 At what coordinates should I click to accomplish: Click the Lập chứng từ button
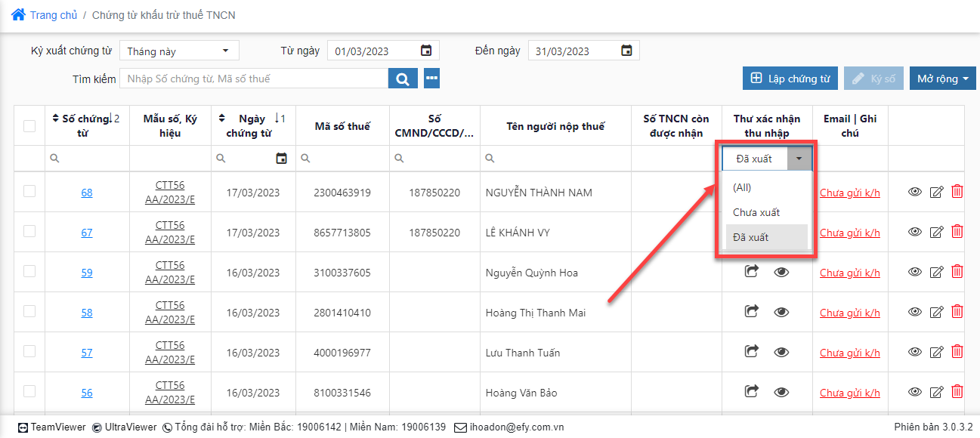tap(790, 79)
